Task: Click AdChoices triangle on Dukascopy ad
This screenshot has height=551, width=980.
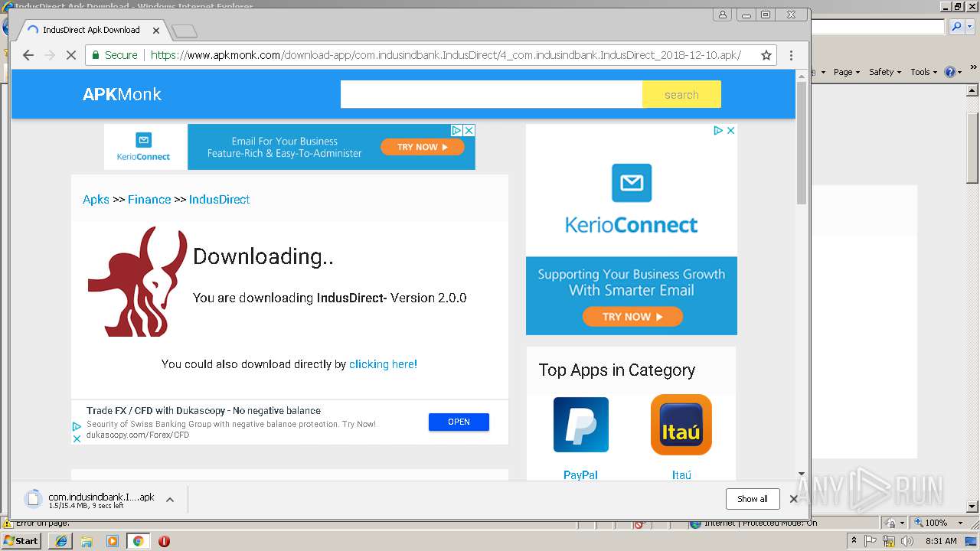Action: (x=77, y=426)
